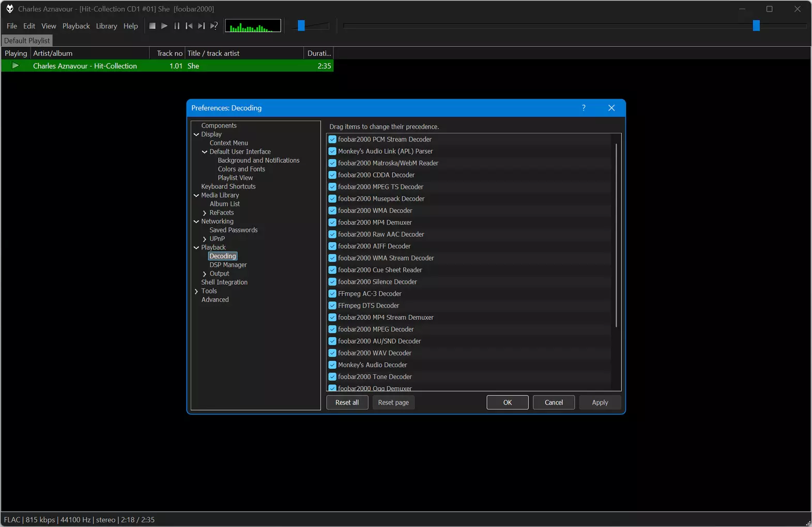Collapse the Display tree node

pyautogui.click(x=196, y=134)
